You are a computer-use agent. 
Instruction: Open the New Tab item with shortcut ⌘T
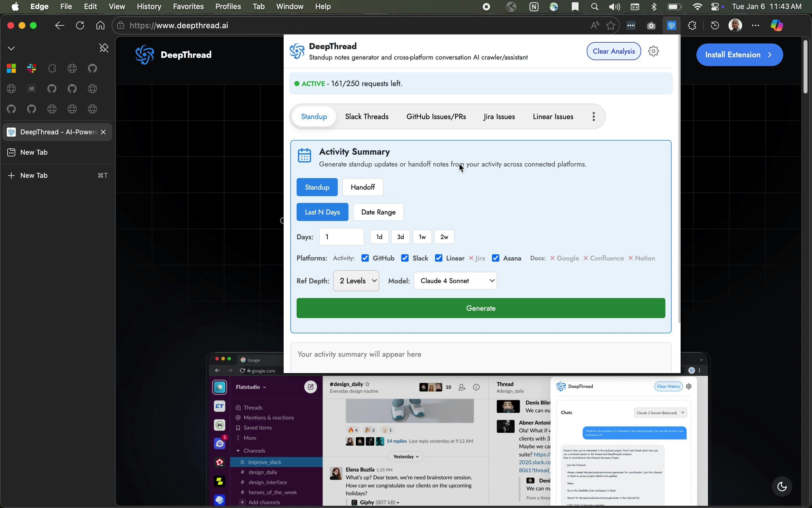coord(57,175)
